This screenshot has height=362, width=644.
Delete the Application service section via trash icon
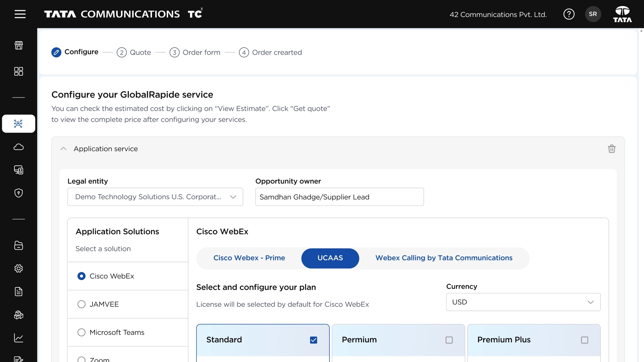click(611, 149)
